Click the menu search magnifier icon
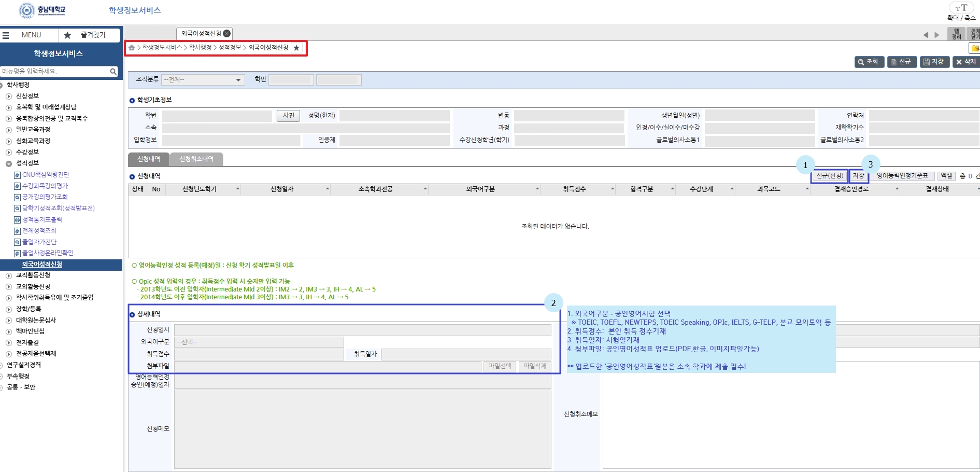Image resolution: width=980 pixels, height=472 pixels. pos(113,72)
